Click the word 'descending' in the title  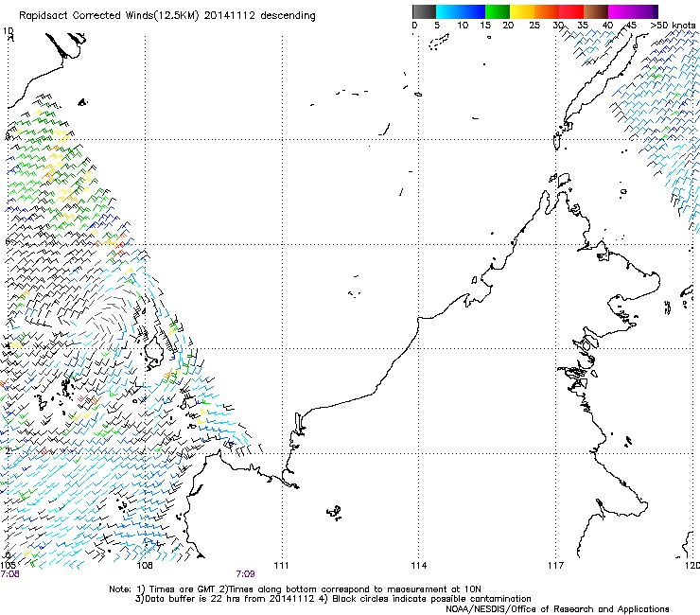coord(288,16)
